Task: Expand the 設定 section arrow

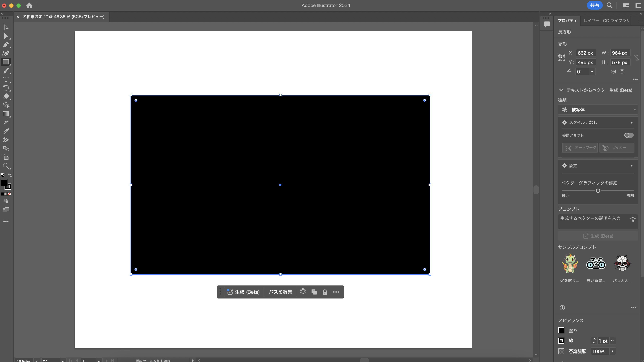Action: 632,166
